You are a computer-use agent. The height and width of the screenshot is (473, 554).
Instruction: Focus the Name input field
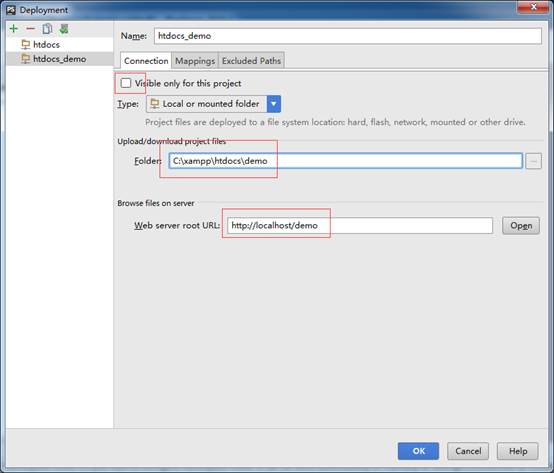coord(348,36)
